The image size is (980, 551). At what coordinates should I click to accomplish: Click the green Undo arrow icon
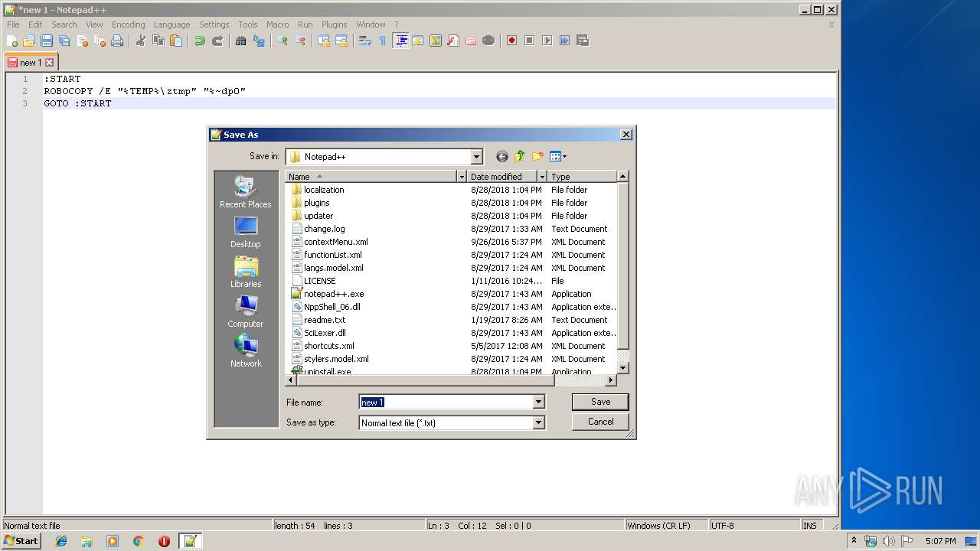(200, 41)
